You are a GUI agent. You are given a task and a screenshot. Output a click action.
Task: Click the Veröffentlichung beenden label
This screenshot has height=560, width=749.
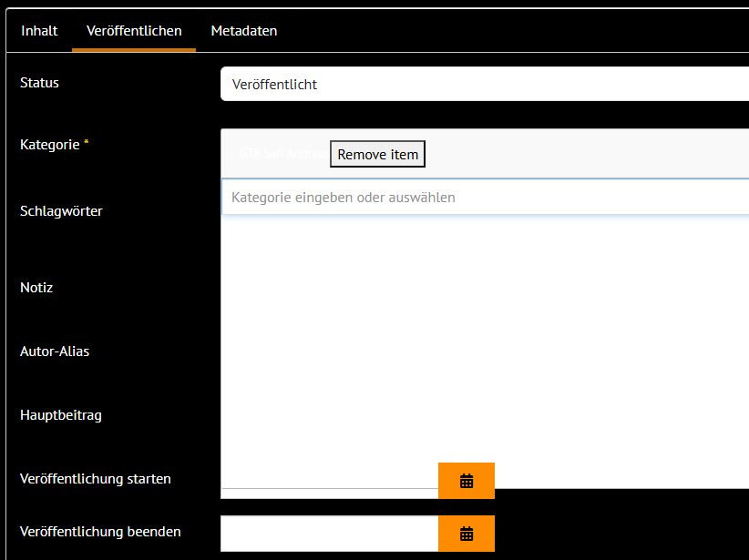pos(100,532)
